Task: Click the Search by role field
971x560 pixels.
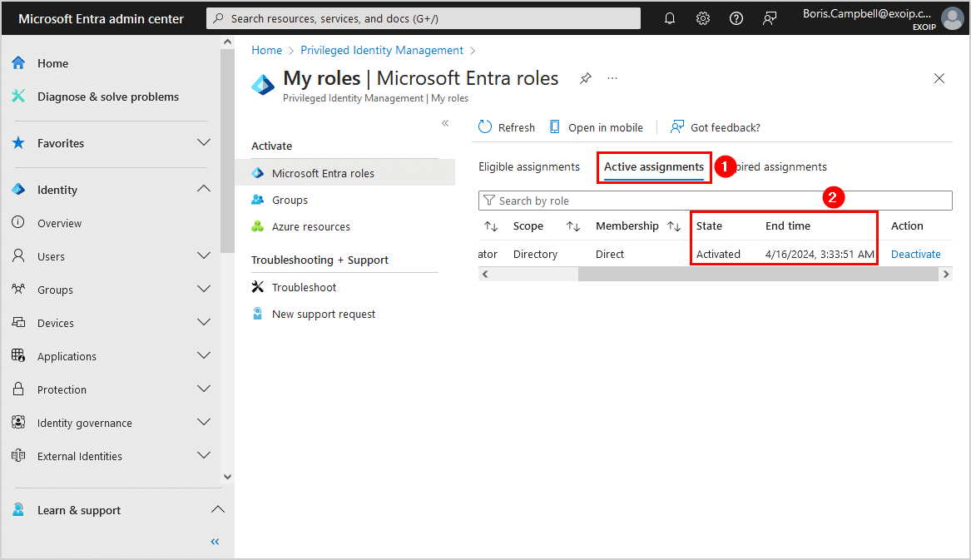Action: click(716, 201)
